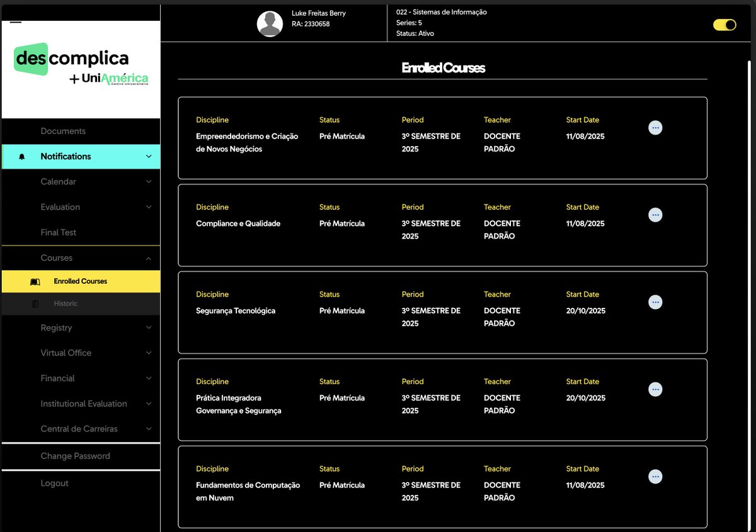This screenshot has height=532, width=756.
Task: Open Central de Carreiras menu label
Action: 79,429
